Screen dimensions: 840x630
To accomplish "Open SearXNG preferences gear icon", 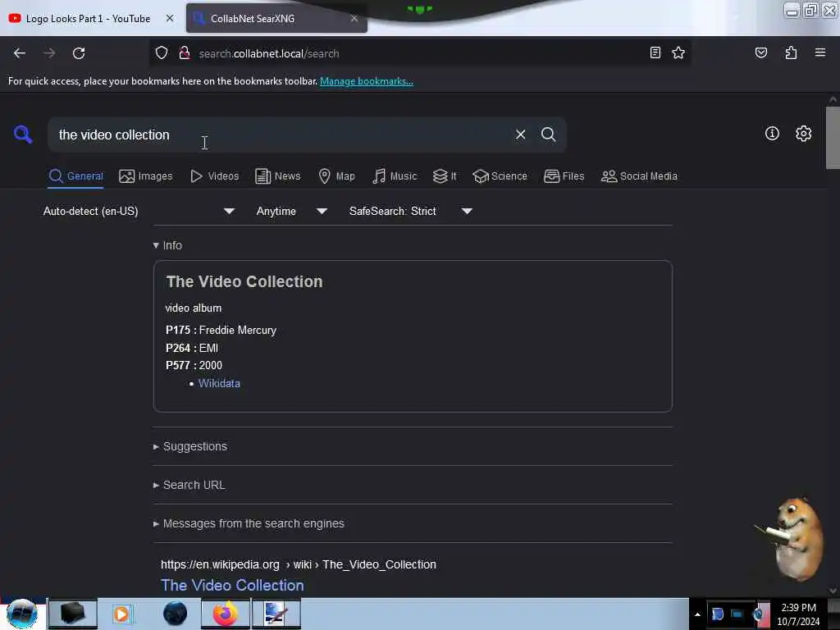I will [803, 134].
